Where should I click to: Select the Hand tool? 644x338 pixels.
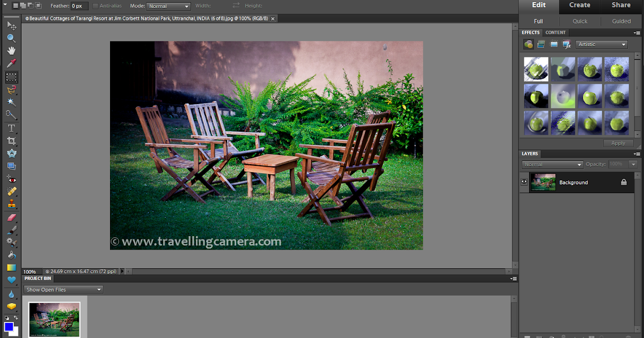11,51
